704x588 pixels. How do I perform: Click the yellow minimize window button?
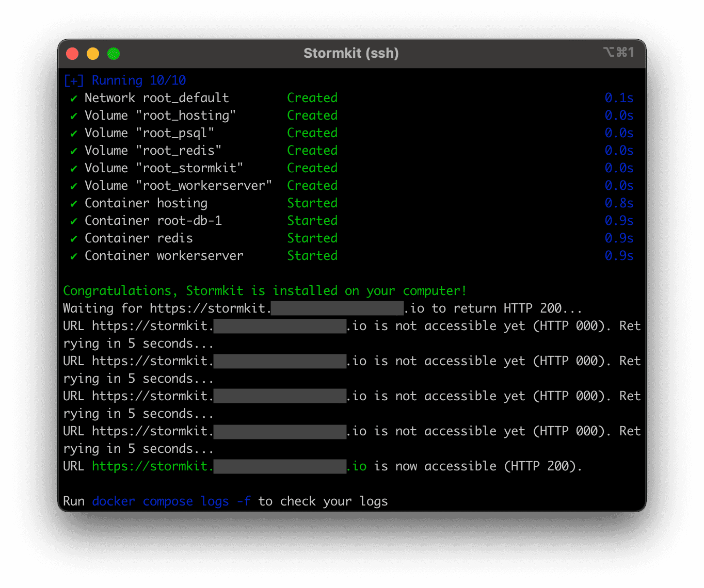[x=93, y=54]
